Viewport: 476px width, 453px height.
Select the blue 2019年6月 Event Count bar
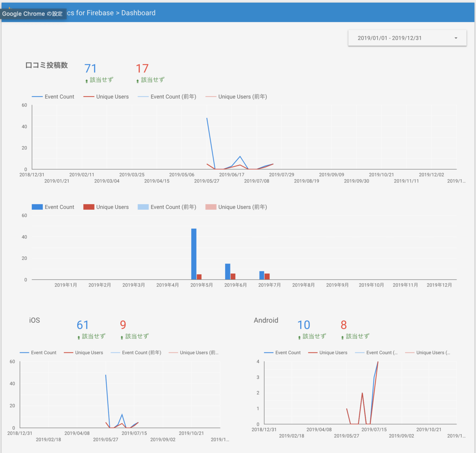coord(228,272)
